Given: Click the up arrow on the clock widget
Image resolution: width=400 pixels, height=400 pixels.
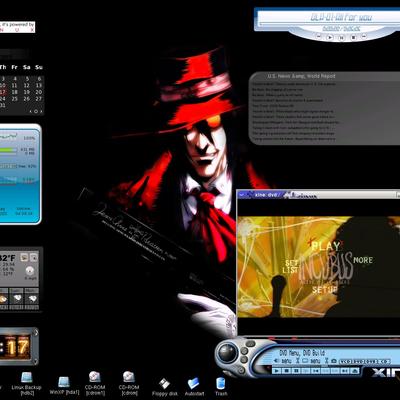Looking at the screenshot, I should (x=36, y=332).
